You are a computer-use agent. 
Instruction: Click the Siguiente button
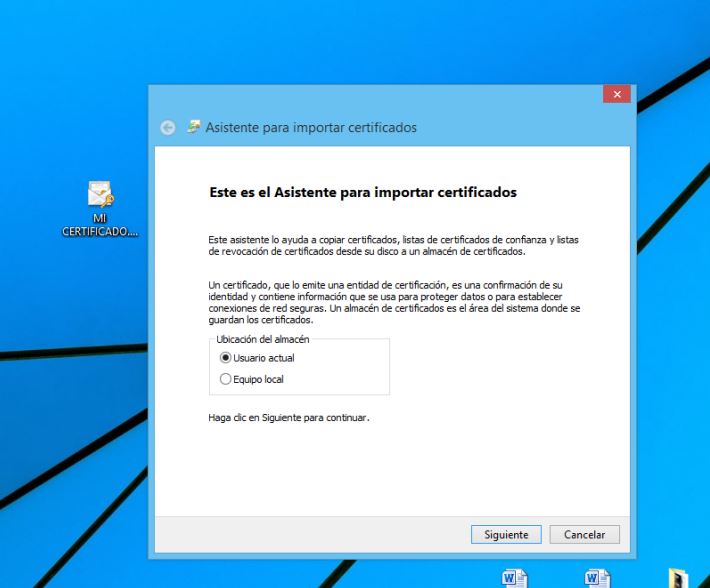click(506, 535)
